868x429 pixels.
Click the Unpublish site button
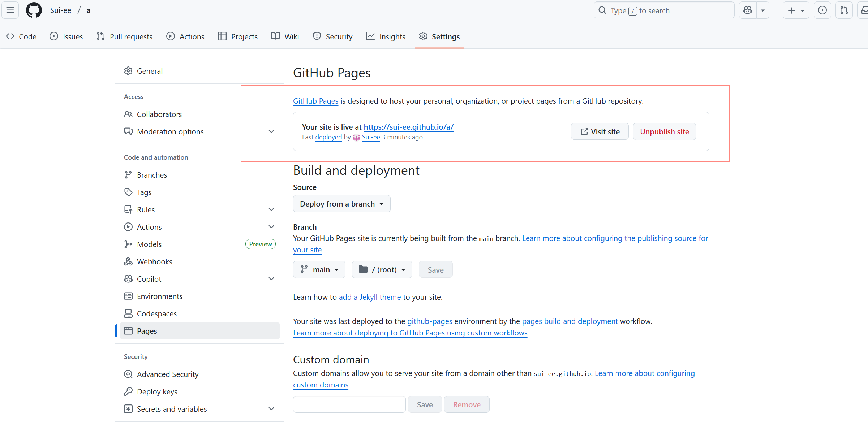[665, 131]
